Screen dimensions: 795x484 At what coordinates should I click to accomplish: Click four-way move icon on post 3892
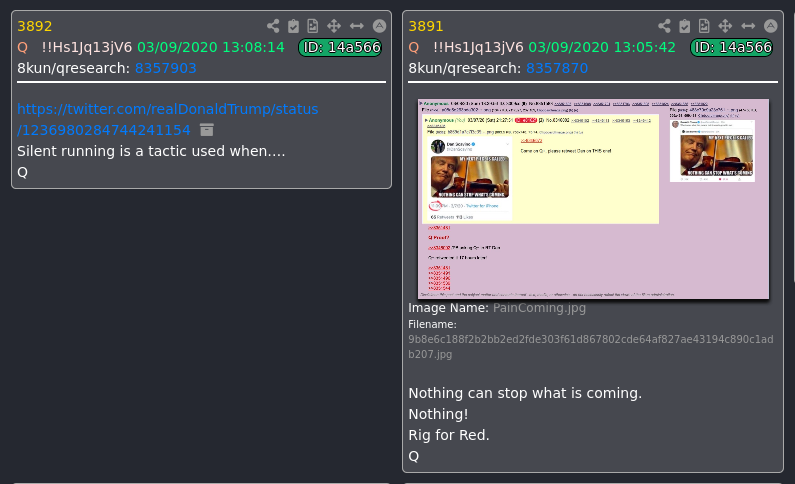[x=334, y=26]
